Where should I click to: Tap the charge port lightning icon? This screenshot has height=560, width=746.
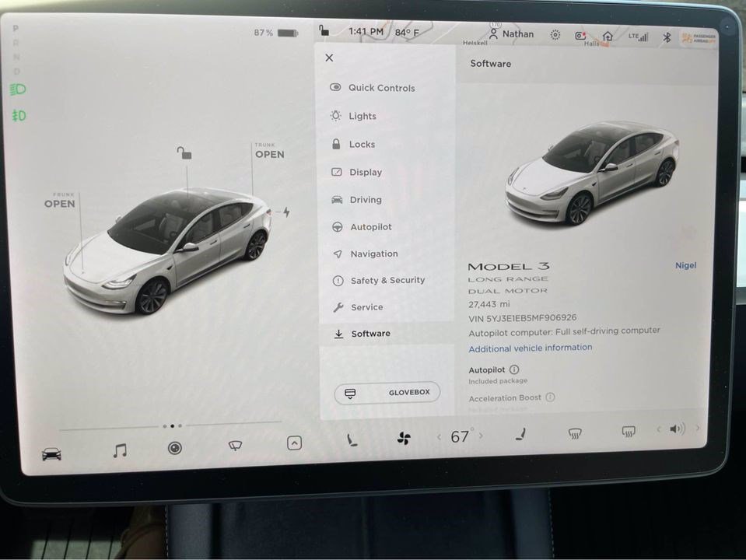(285, 212)
